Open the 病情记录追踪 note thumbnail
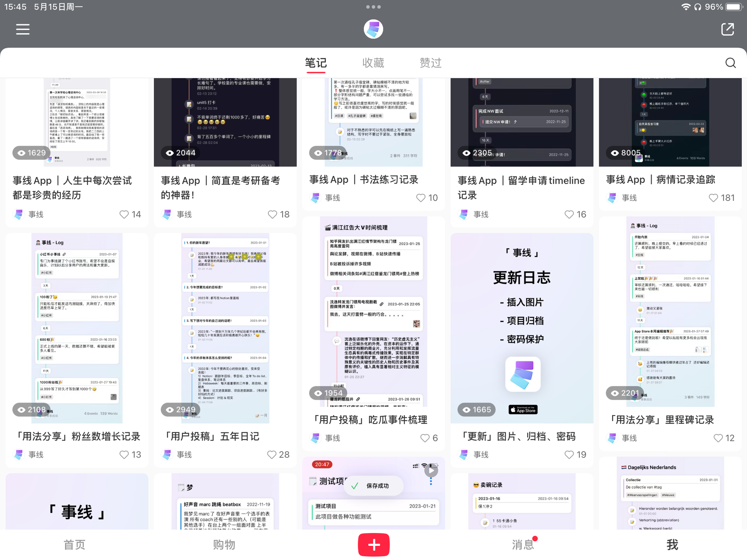This screenshot has height=560, width=747. pyautogui.click(x=670, y=122)
